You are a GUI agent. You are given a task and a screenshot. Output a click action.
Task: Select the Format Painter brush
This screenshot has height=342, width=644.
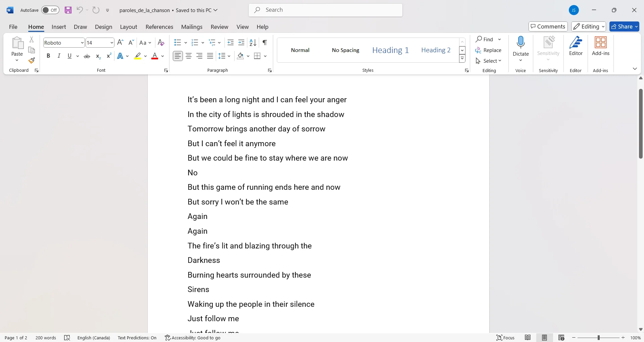tap(32, 60)
